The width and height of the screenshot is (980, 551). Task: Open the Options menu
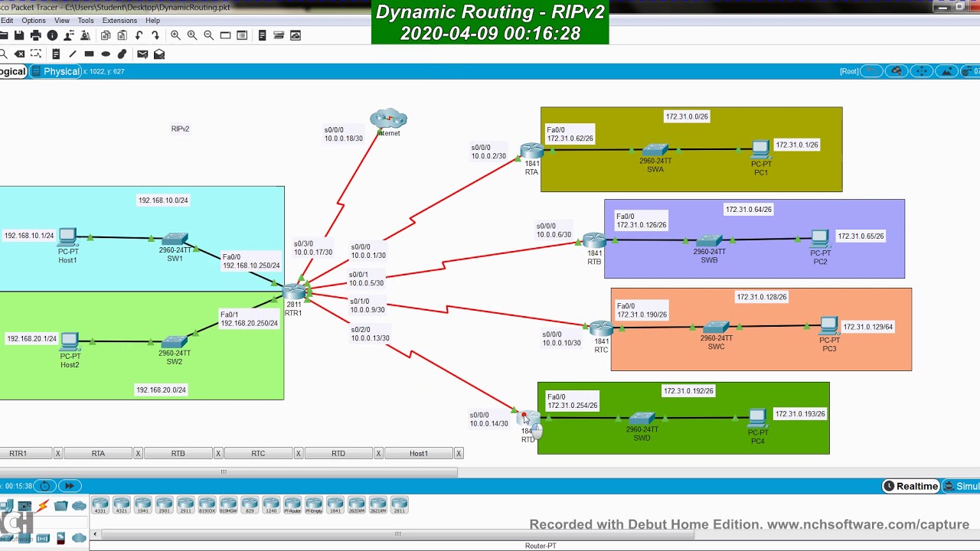(x=34, y=21)
